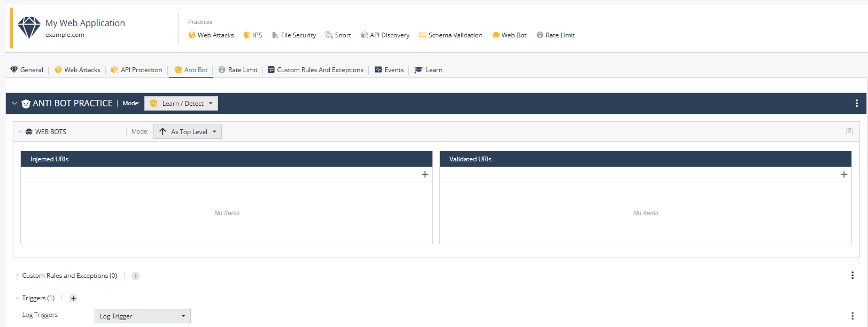Add a custom rule or exception
Image resolution: width=868 pixels, height=327 pixels.
(136, 276)
